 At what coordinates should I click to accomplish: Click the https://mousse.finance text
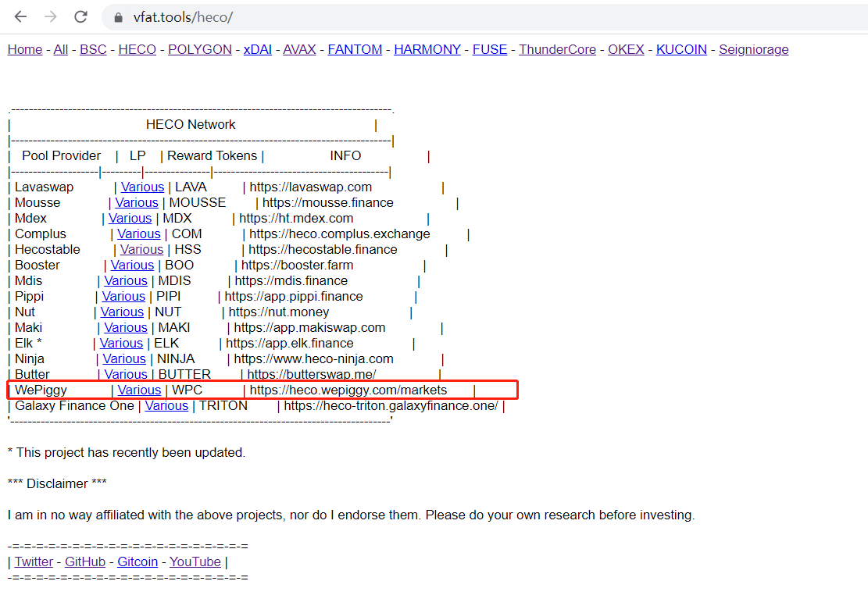pos(327,202)
